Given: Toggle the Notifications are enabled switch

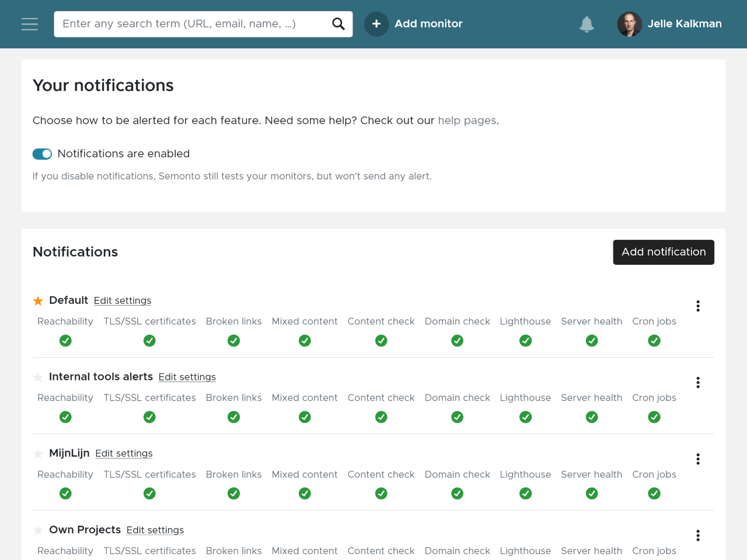Looking at the screenshot, I should 42,154.
